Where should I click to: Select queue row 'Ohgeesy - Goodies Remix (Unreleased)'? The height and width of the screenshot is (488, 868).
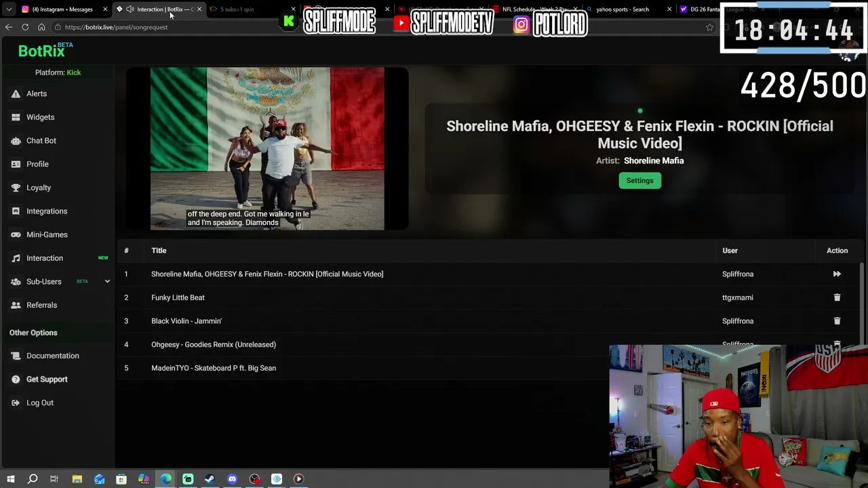click(x=490, y=344)
